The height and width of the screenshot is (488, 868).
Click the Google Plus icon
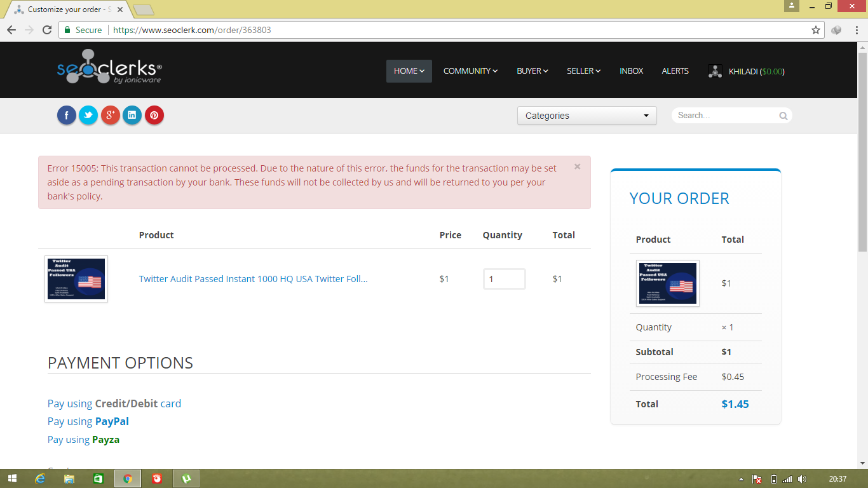point(111,115)
